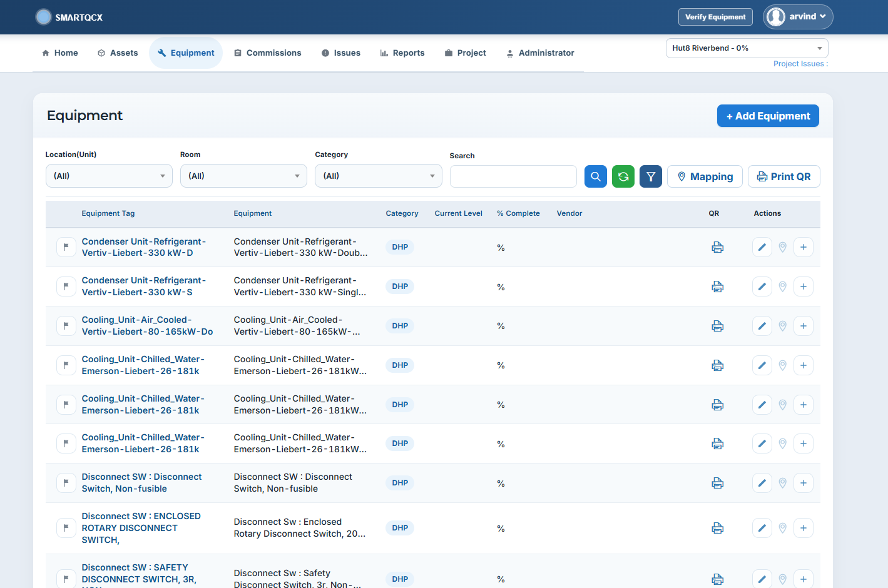Click the Add Equipment button

point(768,116)
